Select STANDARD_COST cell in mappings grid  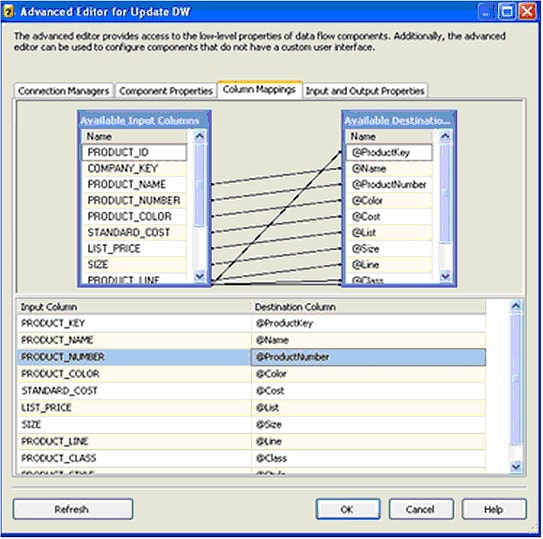point(134,390)
